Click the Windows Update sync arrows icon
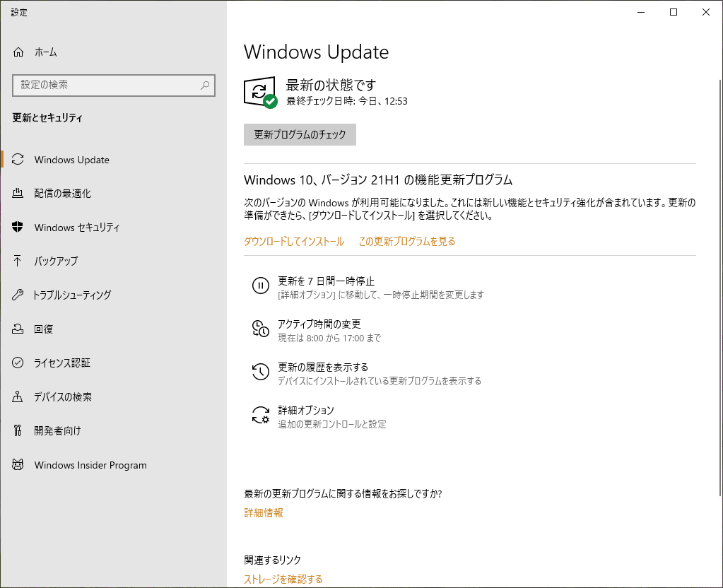Screen dimensions: 723x588 tap(18, 160)
